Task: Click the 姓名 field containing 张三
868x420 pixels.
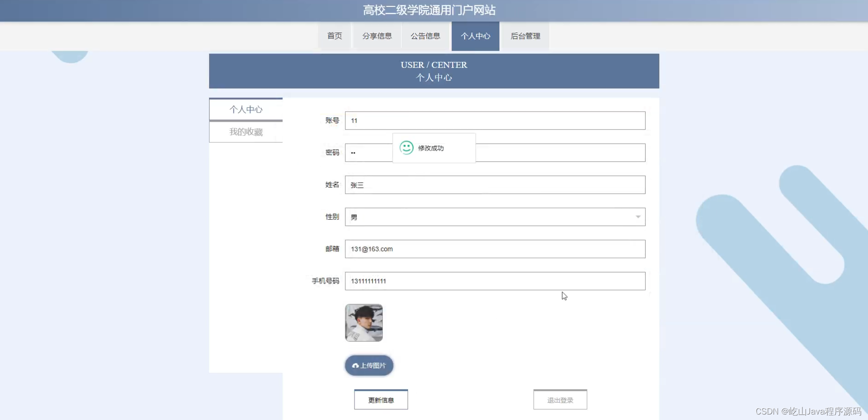Action: (494, 185)
